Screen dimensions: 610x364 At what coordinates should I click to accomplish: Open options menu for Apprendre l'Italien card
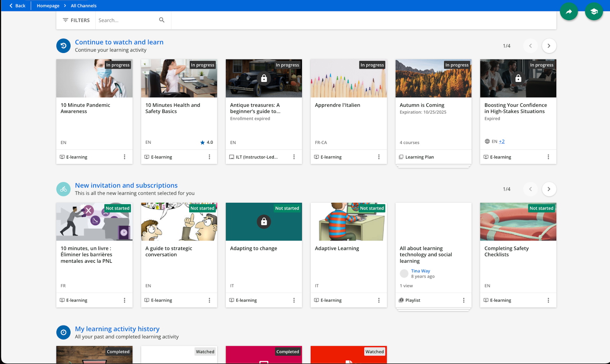tap(379, 157)
